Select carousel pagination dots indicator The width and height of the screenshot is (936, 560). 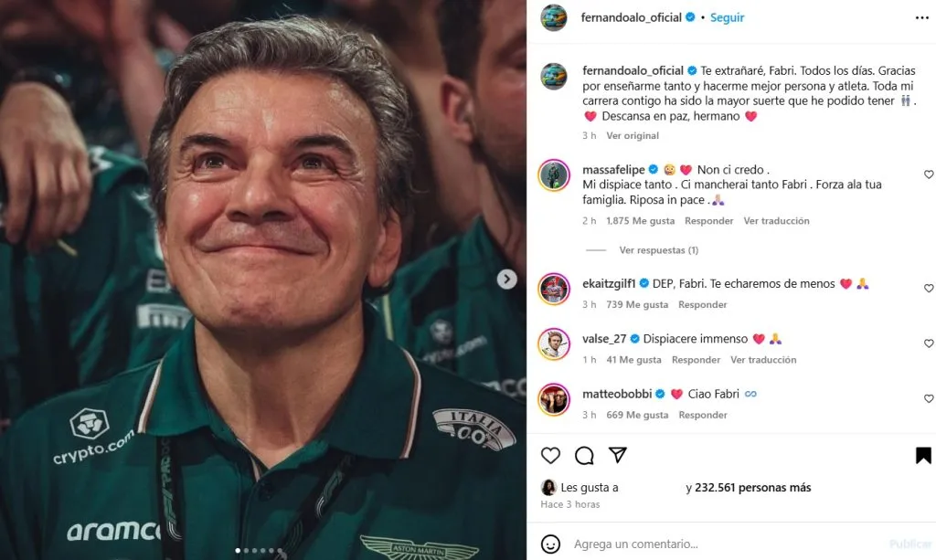click(x=262, y=551)
